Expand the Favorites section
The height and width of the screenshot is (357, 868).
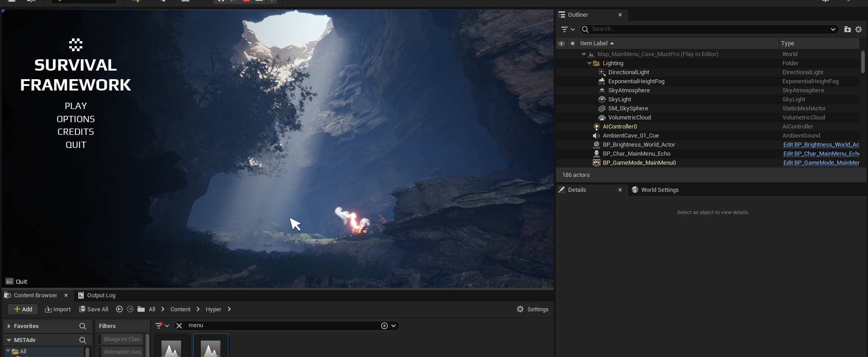click(x=9, y=326)
